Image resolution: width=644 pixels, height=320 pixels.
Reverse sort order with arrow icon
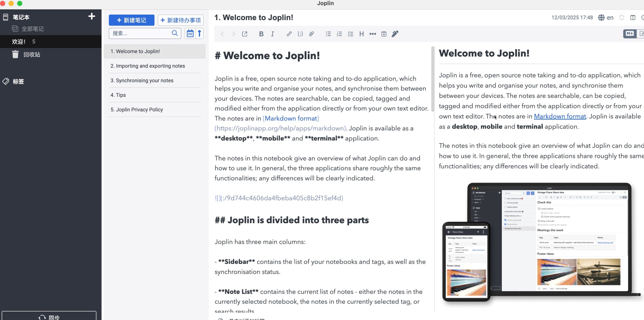coord(199,33)
